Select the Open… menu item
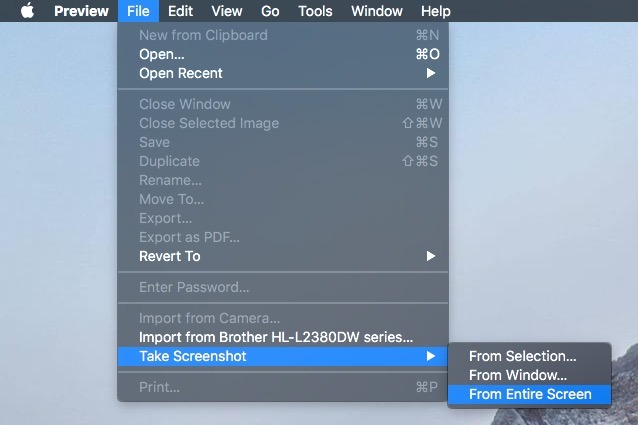638x425 pixels. (x=283, y=54)
